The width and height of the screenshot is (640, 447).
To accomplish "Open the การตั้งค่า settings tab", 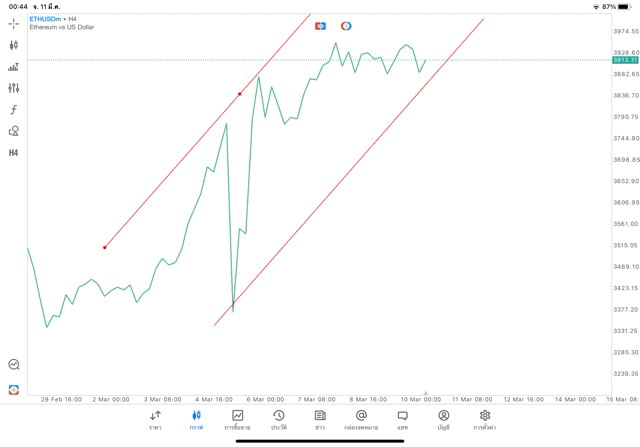I will click(x=485, y=419).
